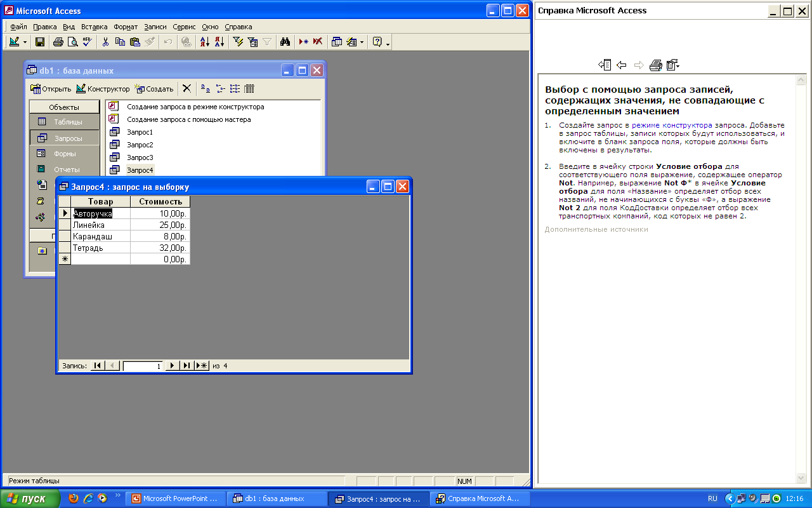Screen dimensions: 812x508
Task: Click the new record navigation button
Action: (x=202, y=366)
